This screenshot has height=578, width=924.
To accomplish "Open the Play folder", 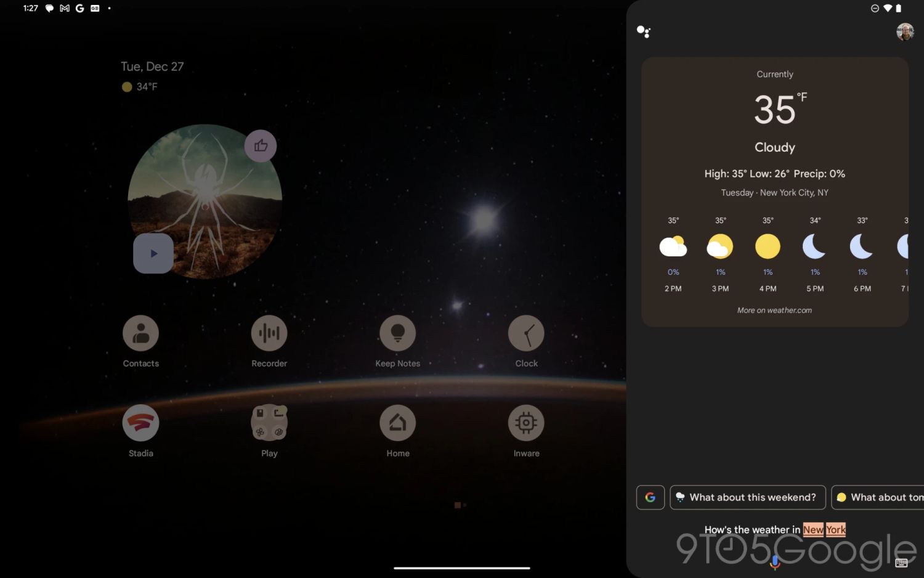I will pyautogui.click(x=269, y=423).
